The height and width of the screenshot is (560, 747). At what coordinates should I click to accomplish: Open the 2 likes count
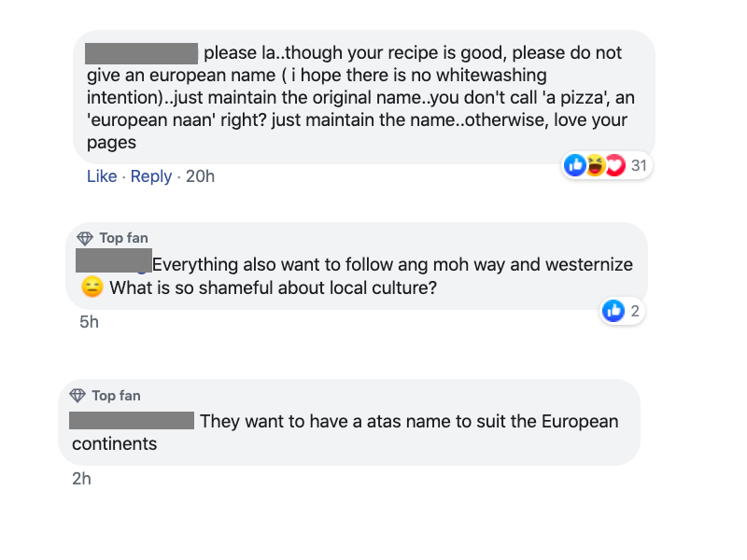[635, 311]
